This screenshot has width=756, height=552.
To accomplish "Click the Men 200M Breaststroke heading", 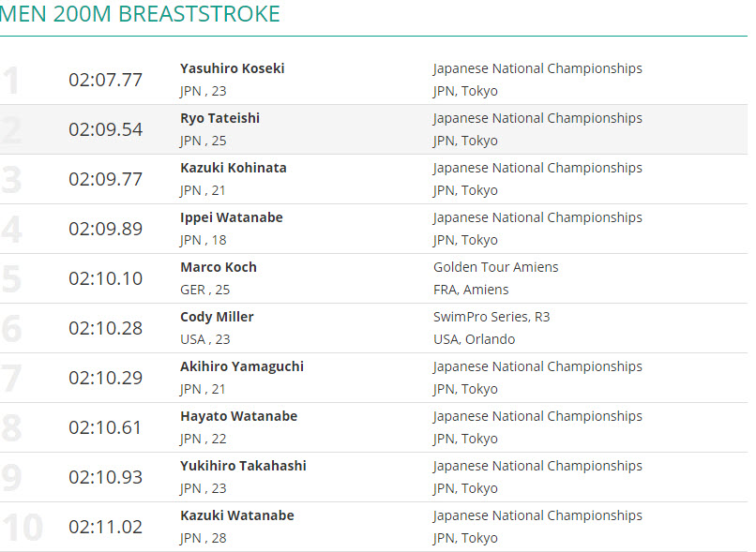I will coord(141,15).
